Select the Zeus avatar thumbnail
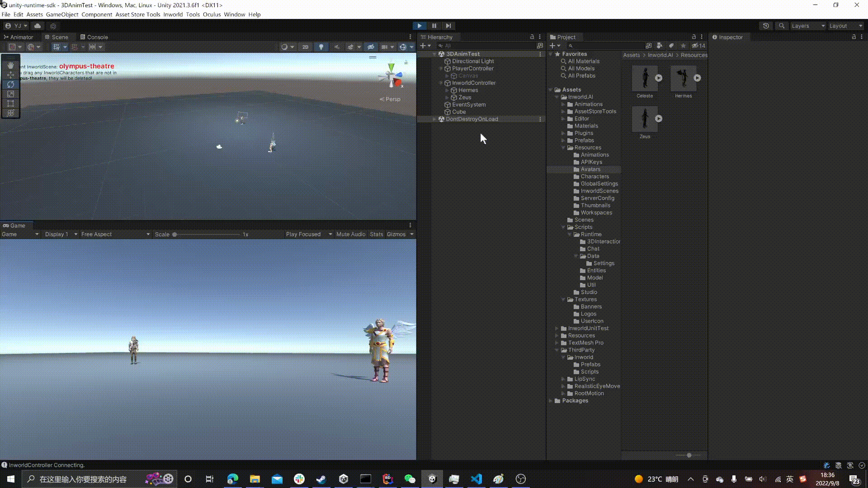Viewport: 868px width, 488px height. coord(645,119)
